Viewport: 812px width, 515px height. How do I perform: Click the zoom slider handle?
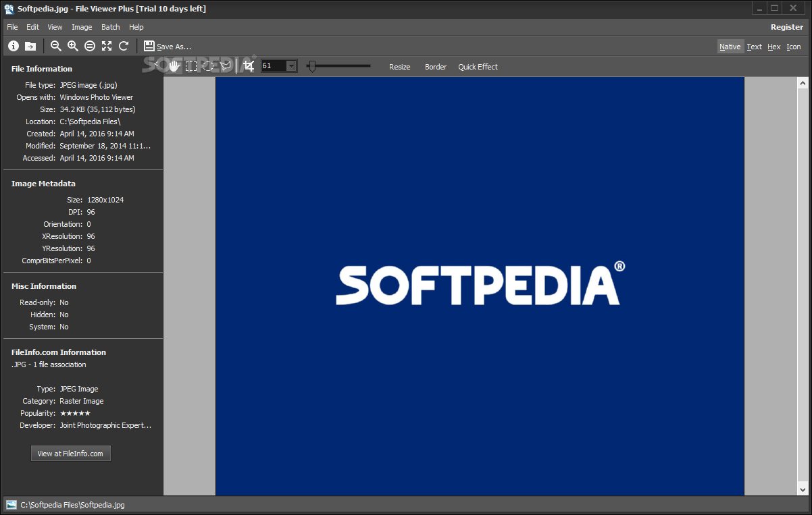[x=312, y=66]
